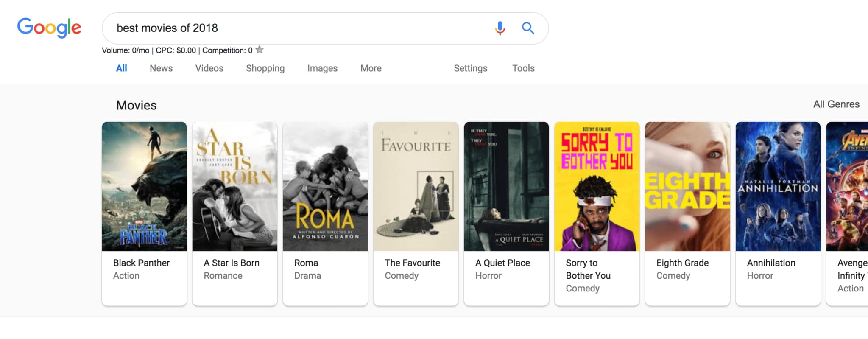The image size is (868, 339).
Task: Activate voice search microphone icon
Action: tap(500, 28)
